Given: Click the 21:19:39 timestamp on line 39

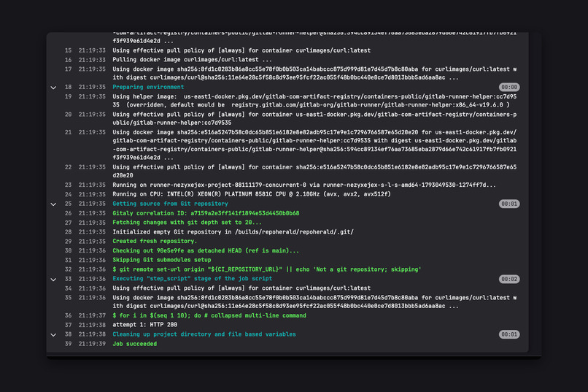Looking at the screenshot, I should click(92, 344).
